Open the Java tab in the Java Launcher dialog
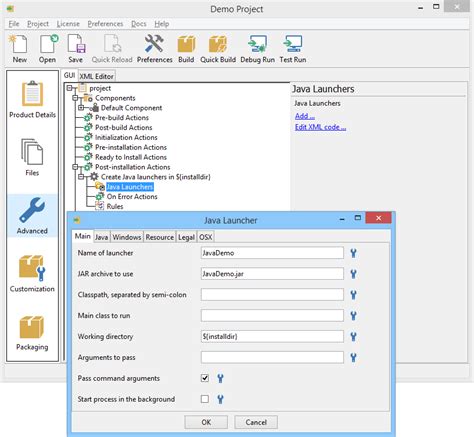Image resolution: width=474 pixels, height=437 pixels. click(x=101, y=237)
